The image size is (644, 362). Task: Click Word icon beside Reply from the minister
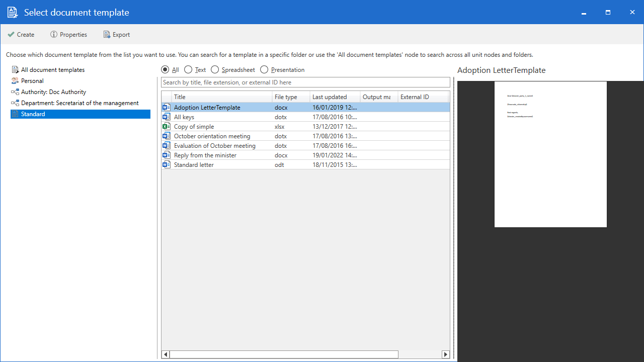pyautogui.click(x=167, y=155)
